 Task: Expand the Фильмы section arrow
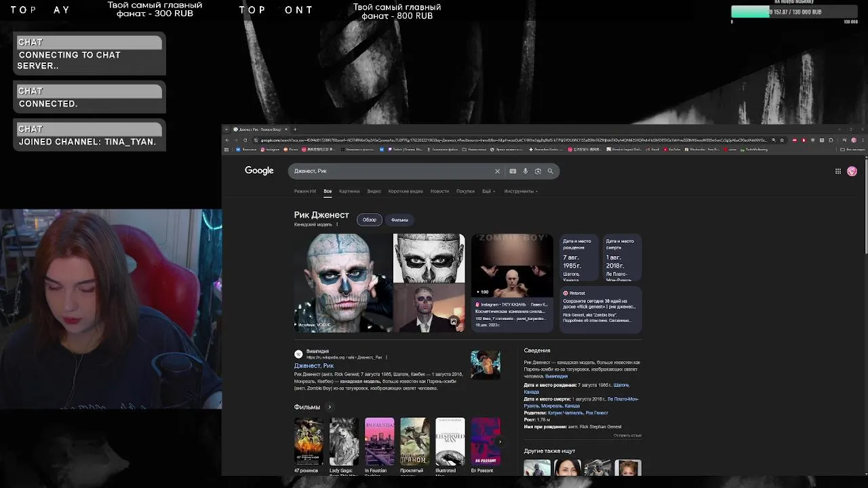(330, 407)
